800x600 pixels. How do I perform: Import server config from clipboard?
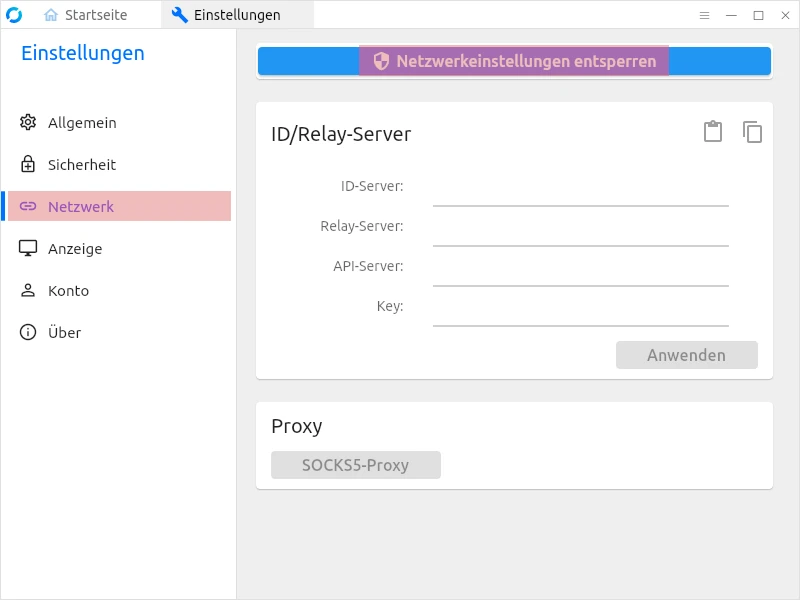tap(713, 131)
